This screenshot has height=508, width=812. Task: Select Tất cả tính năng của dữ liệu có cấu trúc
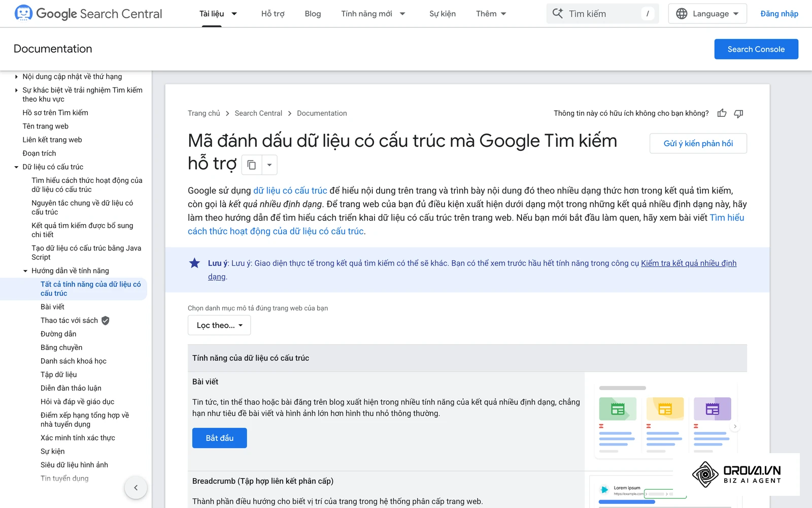point(91,289)
